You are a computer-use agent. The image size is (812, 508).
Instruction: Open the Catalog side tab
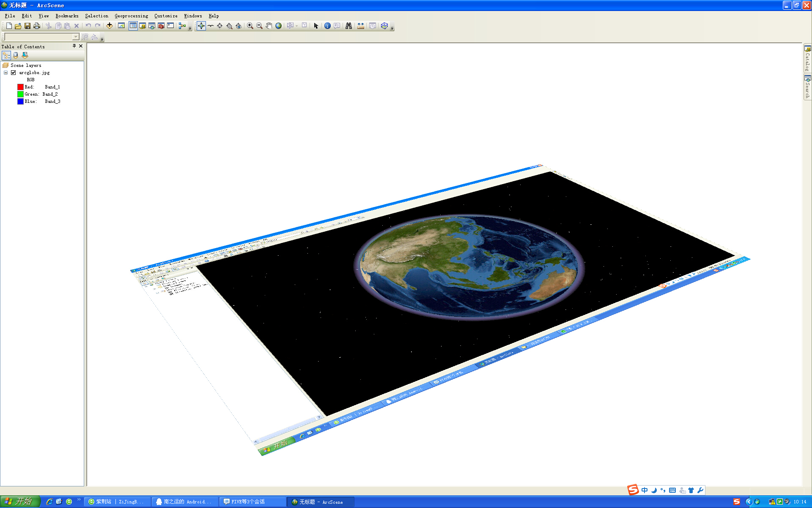807,59
